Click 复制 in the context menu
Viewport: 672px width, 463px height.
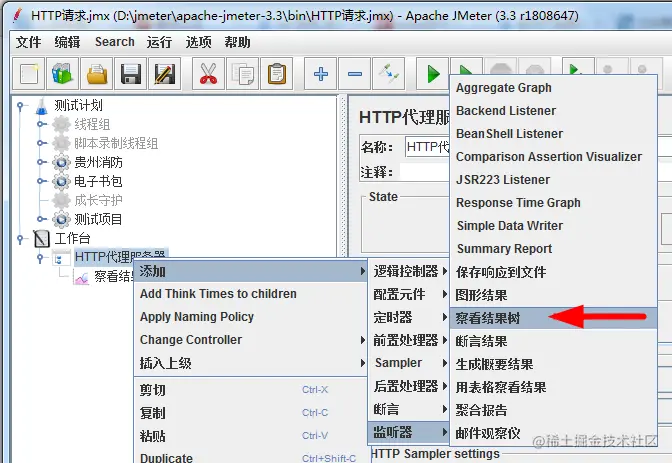click(251, 413)
